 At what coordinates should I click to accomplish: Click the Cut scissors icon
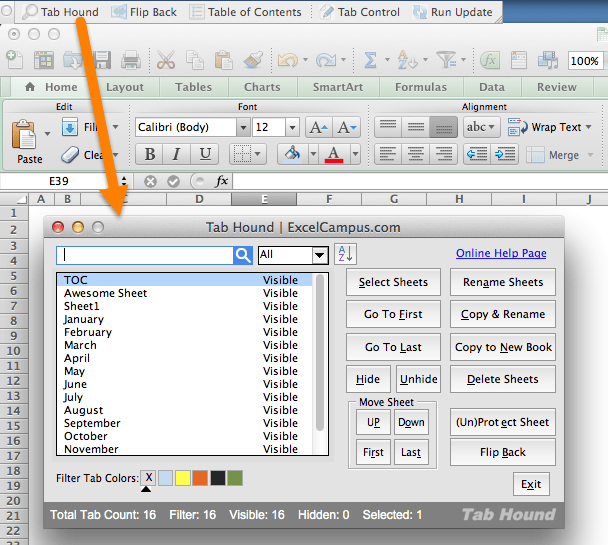coord(167,60)
